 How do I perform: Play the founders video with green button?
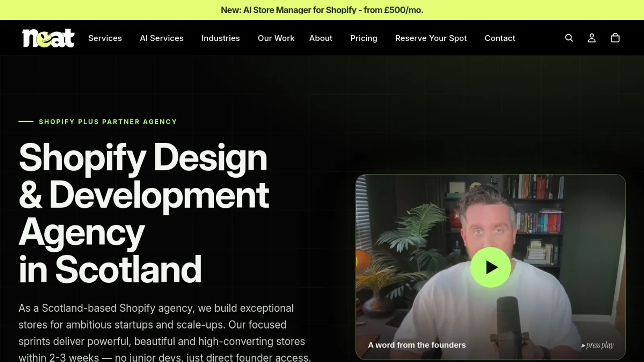pos(491,267)
